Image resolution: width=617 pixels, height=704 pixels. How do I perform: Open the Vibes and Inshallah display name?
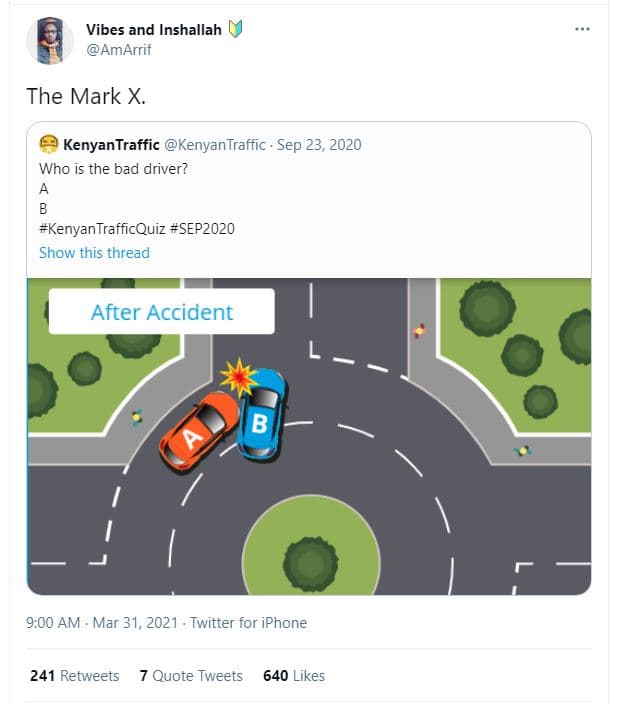[x=151, y=29]
